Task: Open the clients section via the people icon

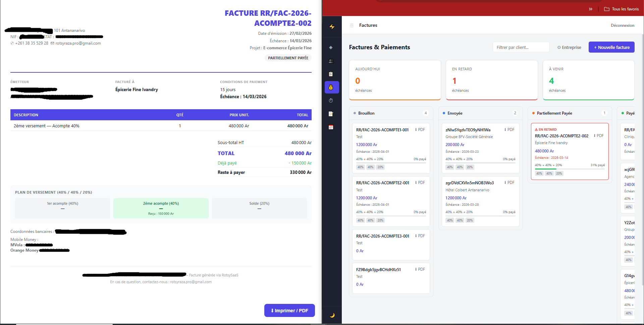Action: click(331, 61)
